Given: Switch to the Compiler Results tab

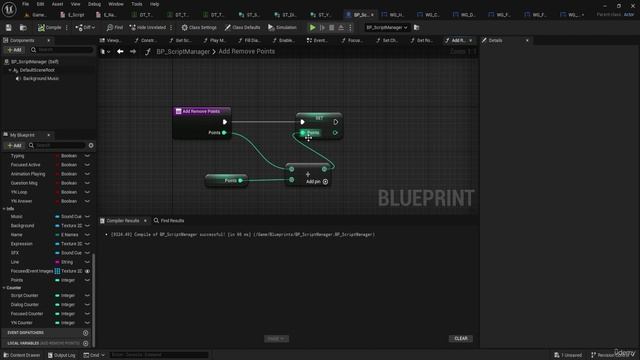Looking at the screenshot, I should (x=123, y=221).
